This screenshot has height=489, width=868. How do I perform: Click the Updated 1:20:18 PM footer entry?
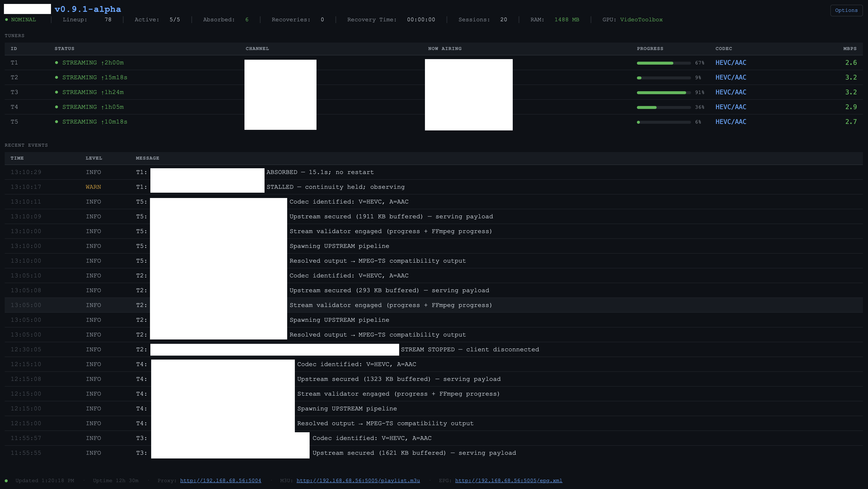[x=44, y=481]
